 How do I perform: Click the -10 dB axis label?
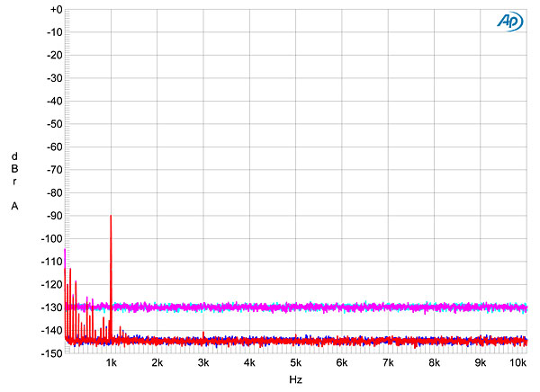54,32
